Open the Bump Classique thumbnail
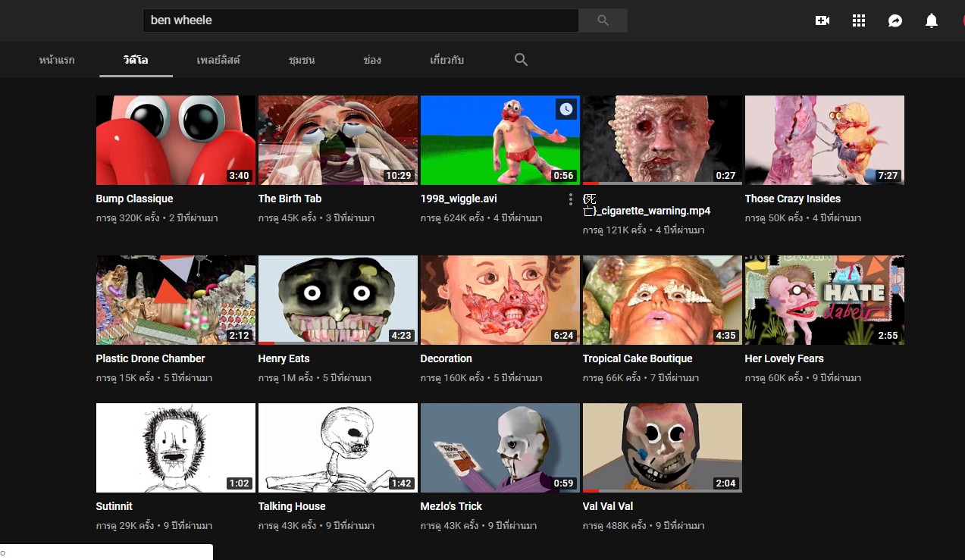The height and width of the screenshot is (560, 965). pyautogui.click(x=176, y=140)
